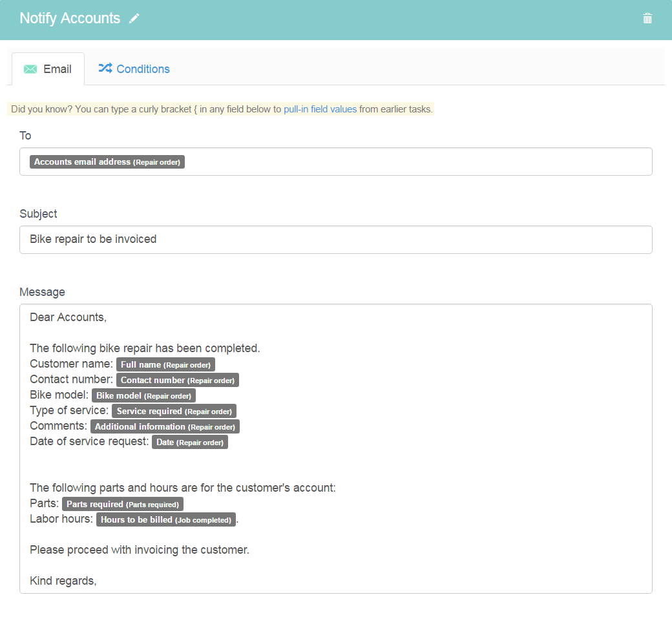The image size is (672, 617).
Task: Select the Accounts email address field tag
Action: (x=107, y=162)
